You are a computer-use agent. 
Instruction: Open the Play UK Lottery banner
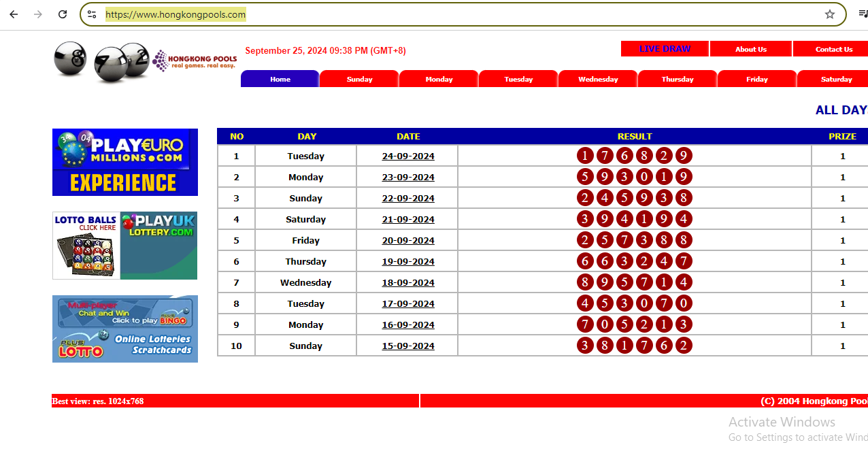[x=125, y=246]
